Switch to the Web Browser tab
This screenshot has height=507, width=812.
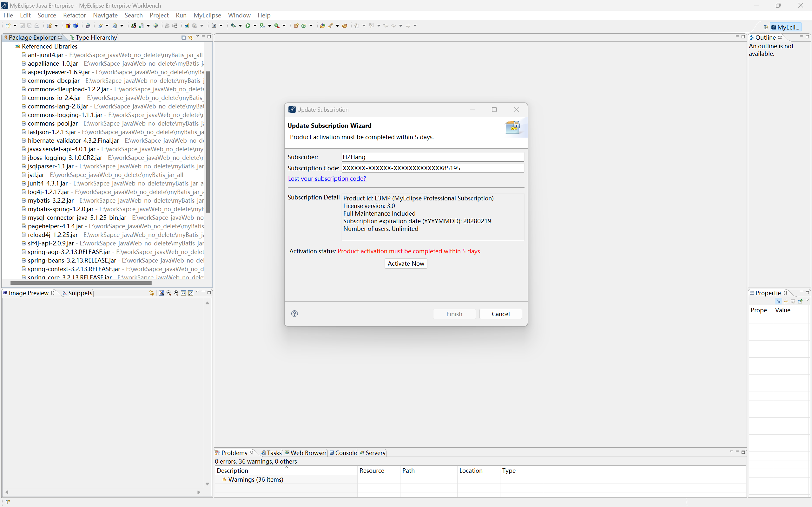tap(306, 453)
